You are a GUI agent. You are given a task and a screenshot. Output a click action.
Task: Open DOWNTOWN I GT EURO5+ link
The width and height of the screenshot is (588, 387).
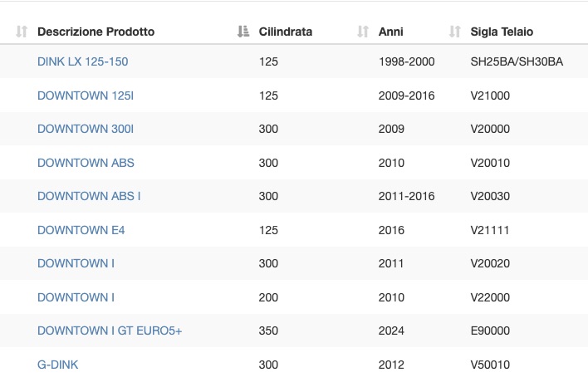pyautogui.click(x=110, y=331)
